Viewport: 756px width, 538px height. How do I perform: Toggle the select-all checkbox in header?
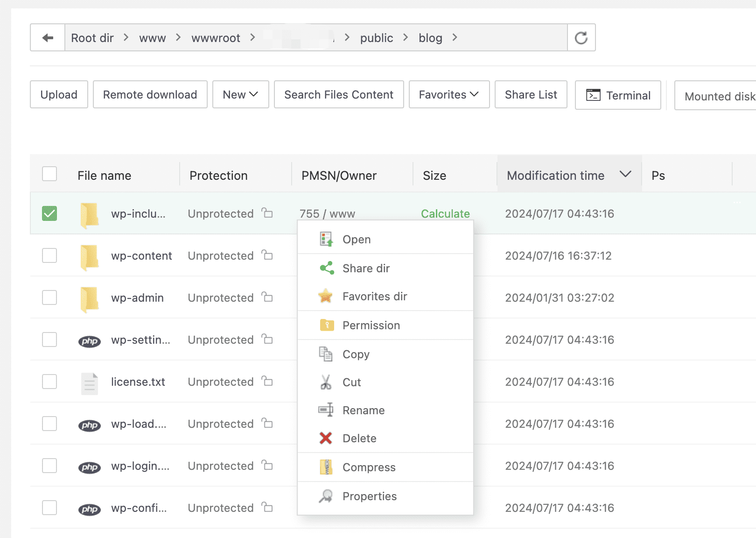pyautogui.click(x=49, y=173)
